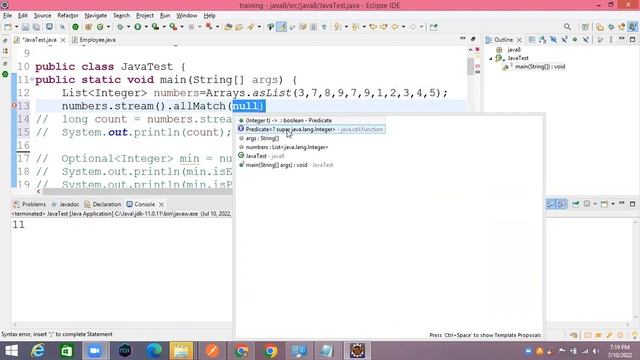Close the Console tab

161,204
